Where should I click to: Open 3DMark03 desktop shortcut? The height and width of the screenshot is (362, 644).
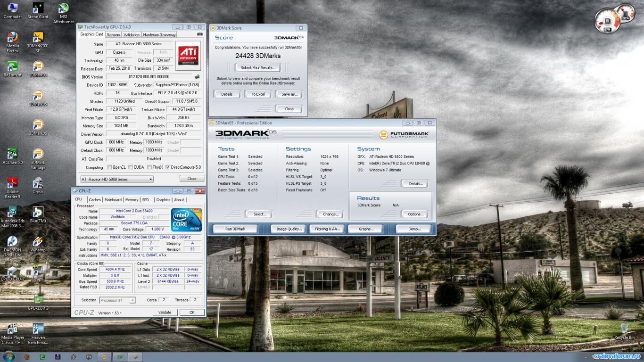38,69
